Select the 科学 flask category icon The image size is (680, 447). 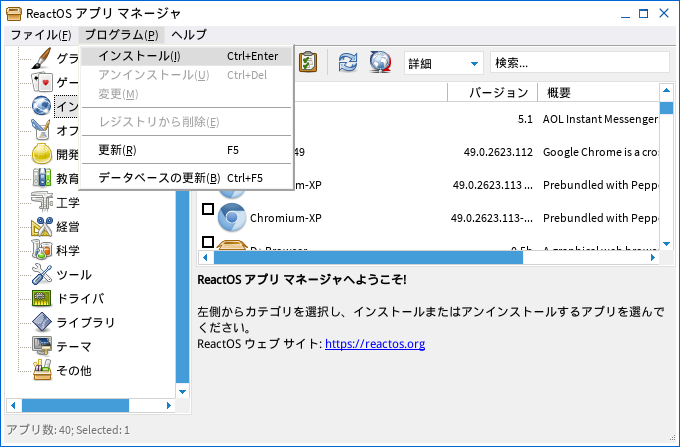click(42, 250)
